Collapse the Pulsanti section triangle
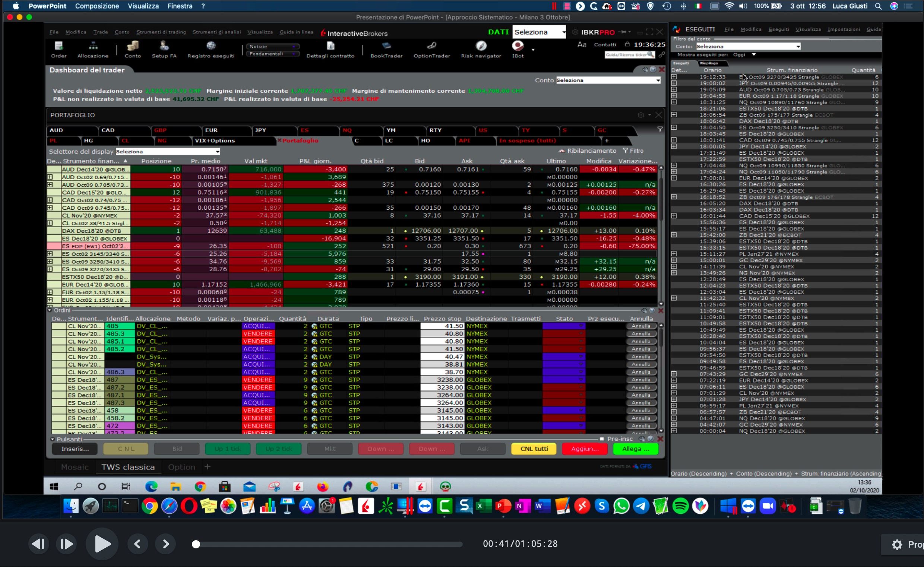Image resolution: width=924 pixels, height=567 pixels. pyautogui.click(x=53, y=439)
